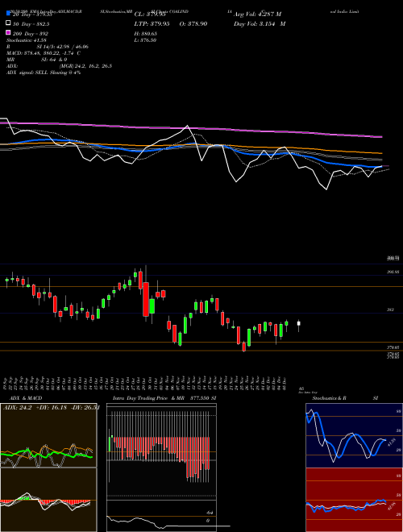Click the last white candlestick
The height and width of the screenshot is (532, 403).
[298, 324]
